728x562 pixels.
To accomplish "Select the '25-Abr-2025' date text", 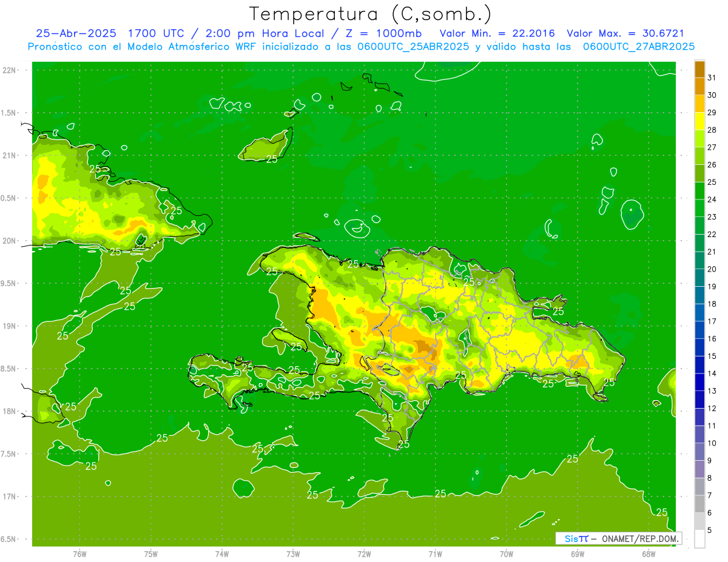I will coord(78,33).
